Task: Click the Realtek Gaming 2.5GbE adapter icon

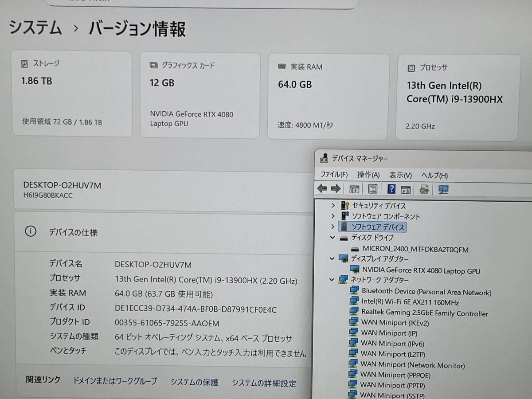Action: tap(354, 312)
